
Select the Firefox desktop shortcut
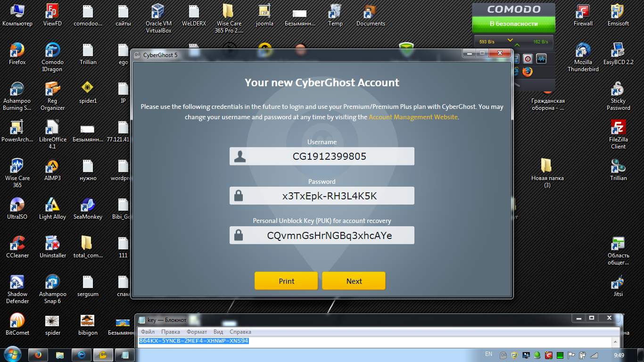[17, 53]
